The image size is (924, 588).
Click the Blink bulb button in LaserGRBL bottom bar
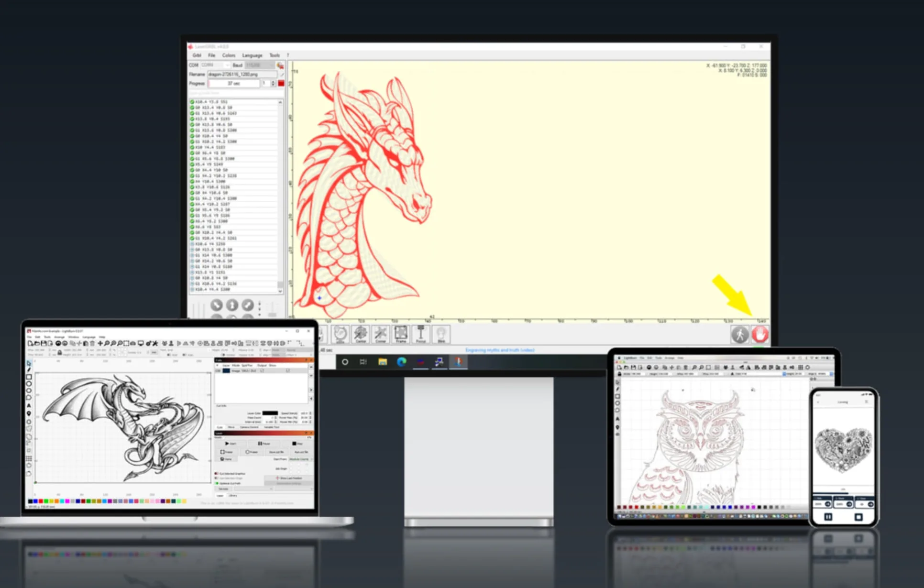click(x=441, y=334)
